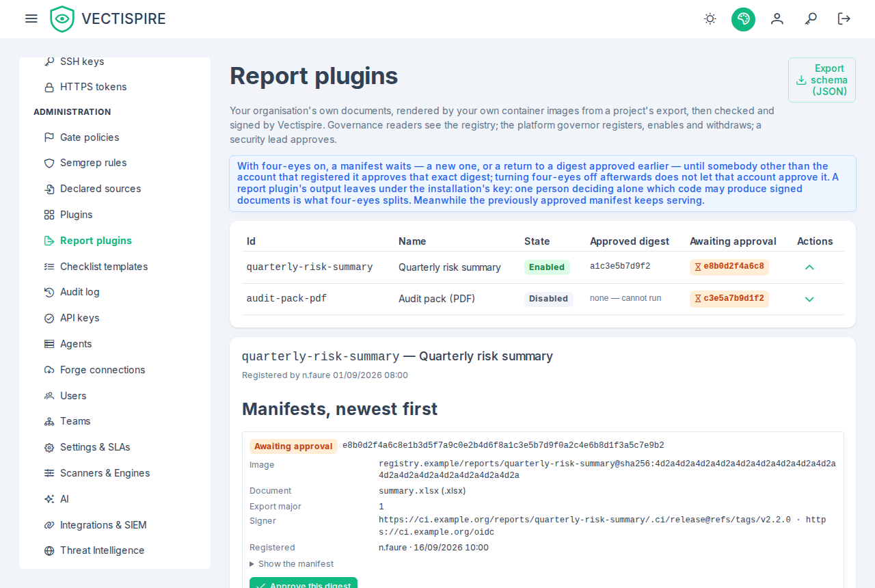The width and height of the screenshot is (875, 588).
Task: Open Checklist templates
Action: tap(104, 267)
